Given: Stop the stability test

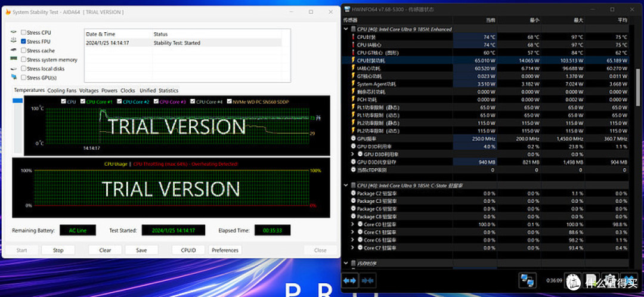Looking at the screenshot, I should 58,250.
